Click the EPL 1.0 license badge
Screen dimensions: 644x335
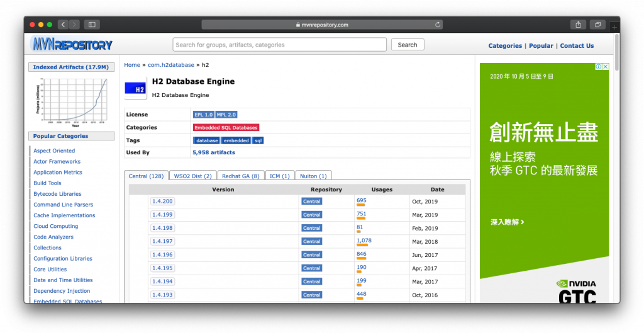[x=204, y=115]
